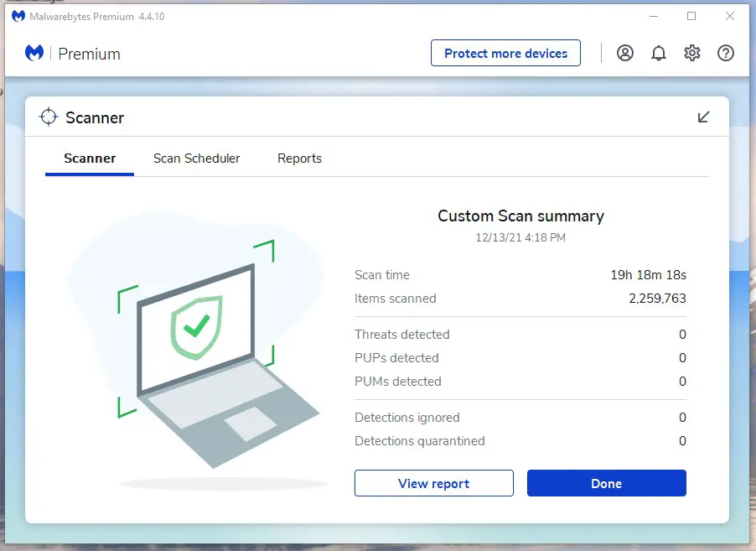Image resolution: width=756 pixels, height=551 pixels.
Task: Click the PUPs detected label
Action: coord(396,358)
